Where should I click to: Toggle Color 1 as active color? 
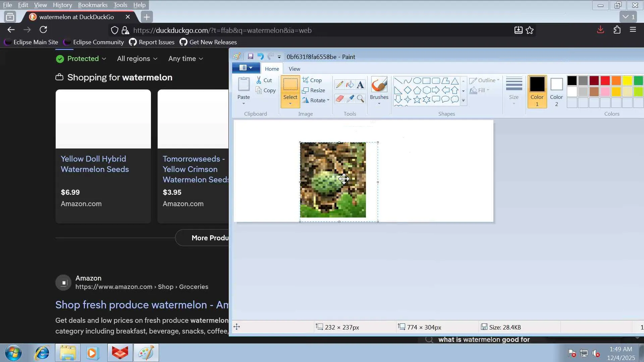537,91
